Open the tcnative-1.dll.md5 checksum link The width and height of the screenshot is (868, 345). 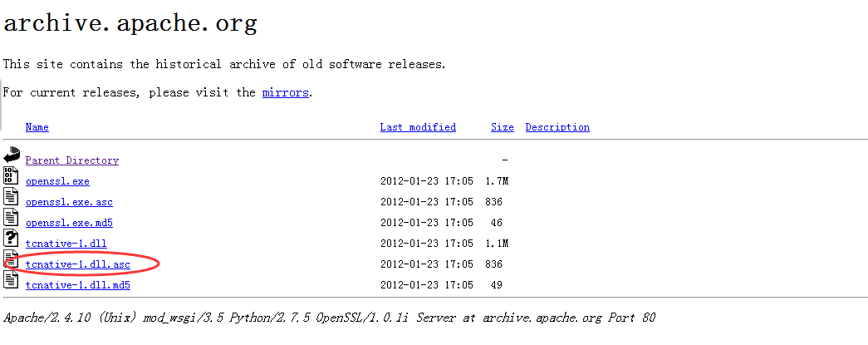tap(78, 285)
